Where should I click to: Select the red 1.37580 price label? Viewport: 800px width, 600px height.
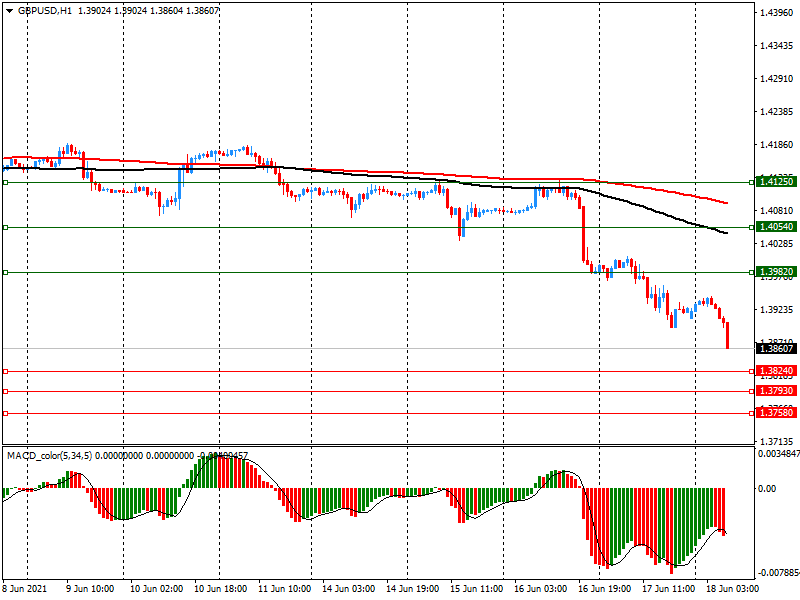pos(777,413)
